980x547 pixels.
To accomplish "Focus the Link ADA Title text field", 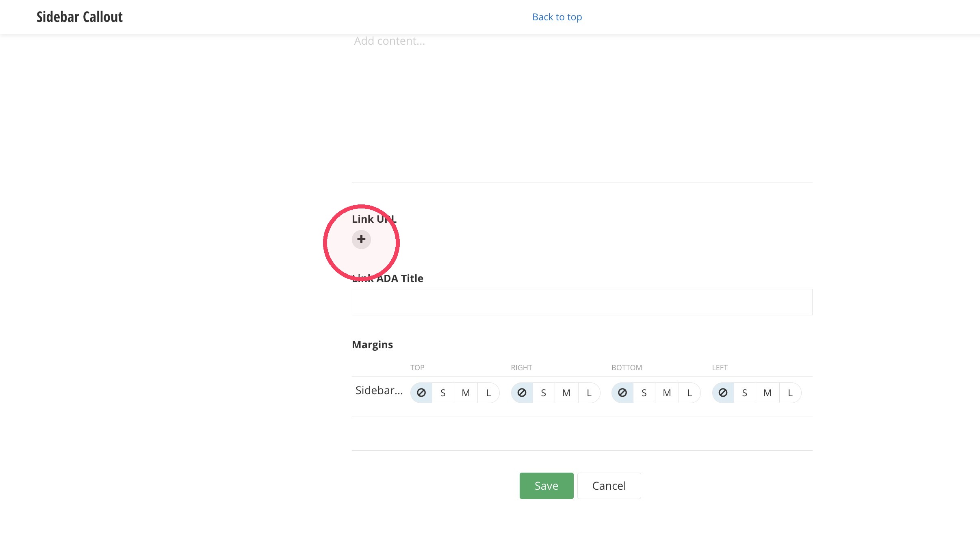I will pyautogui.click(x=582, y=302).
